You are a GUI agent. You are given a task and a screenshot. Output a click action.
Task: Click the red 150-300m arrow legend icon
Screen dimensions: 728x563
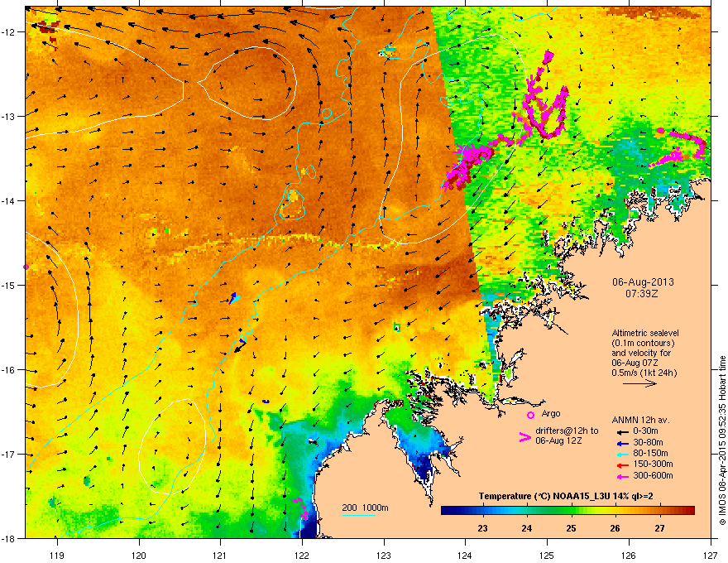click(x=623, y=465)
